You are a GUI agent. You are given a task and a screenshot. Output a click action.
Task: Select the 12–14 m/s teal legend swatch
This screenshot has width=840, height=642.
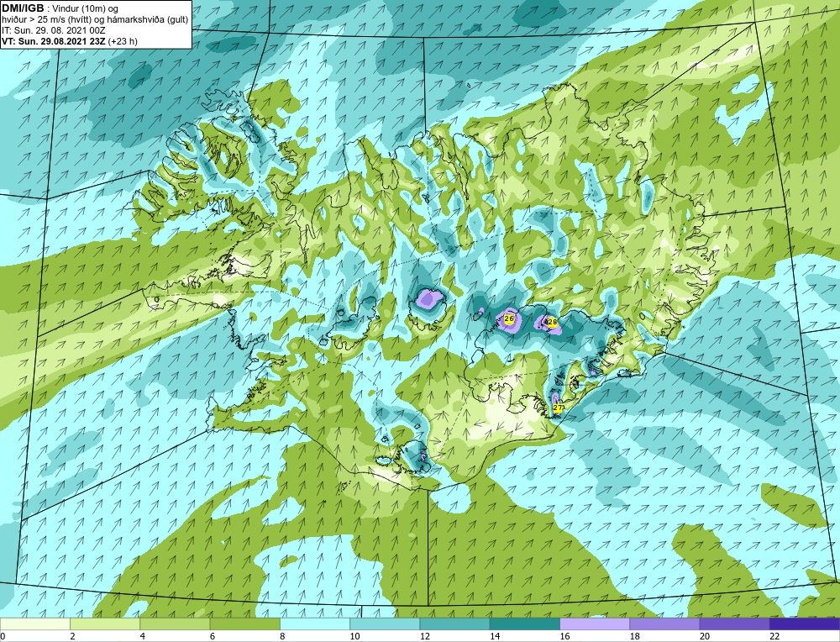454,624
